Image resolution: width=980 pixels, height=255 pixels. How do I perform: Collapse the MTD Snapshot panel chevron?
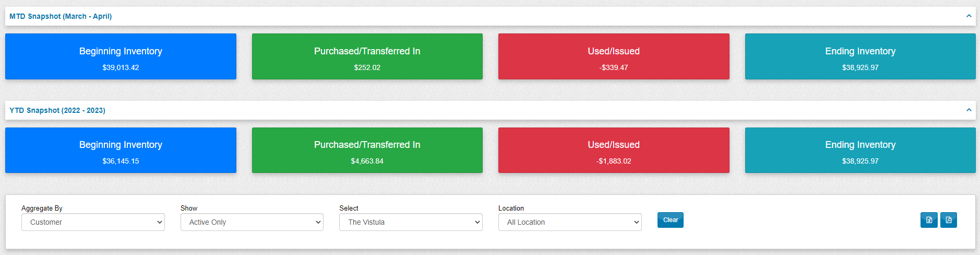tap(969, 16)
